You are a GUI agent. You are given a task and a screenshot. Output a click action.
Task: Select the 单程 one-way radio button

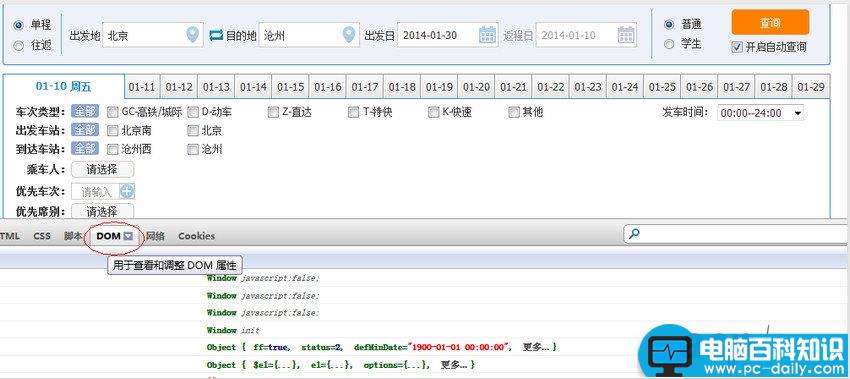click(x=19, y=25)
